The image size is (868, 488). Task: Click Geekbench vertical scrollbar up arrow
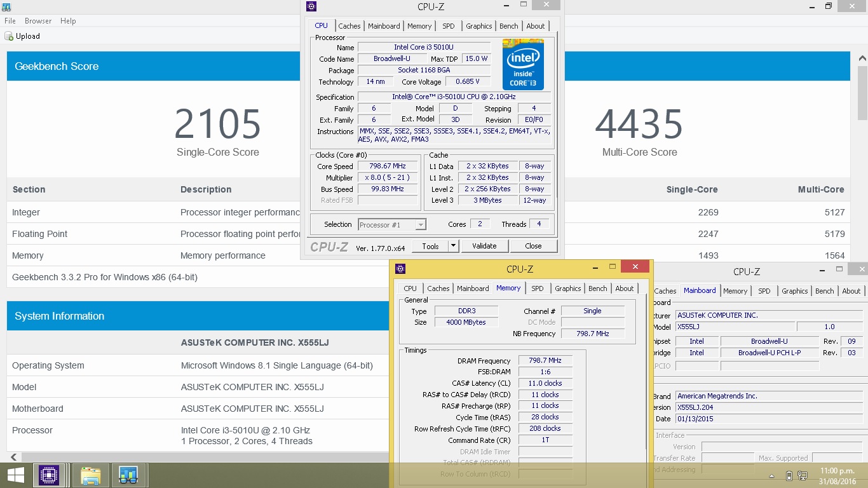[862, 58]
